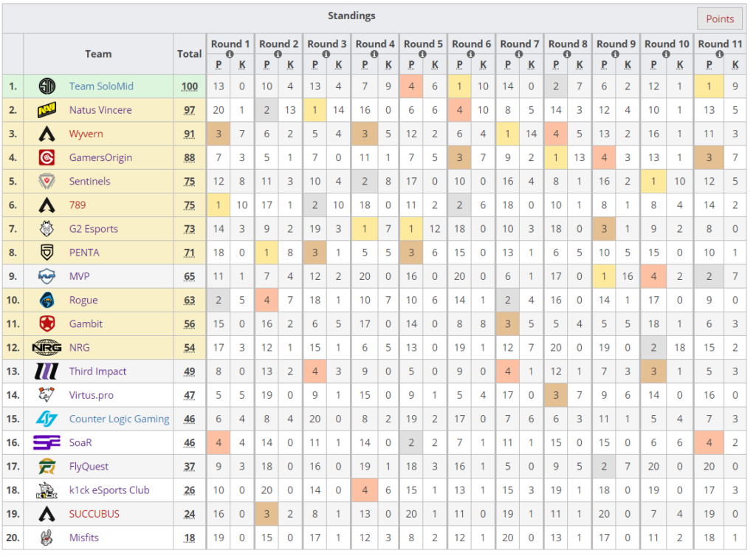Image resolution: width=756 pixels, height=559 pixels.
Task: Open the Third Impact team link
Action: 97,371
